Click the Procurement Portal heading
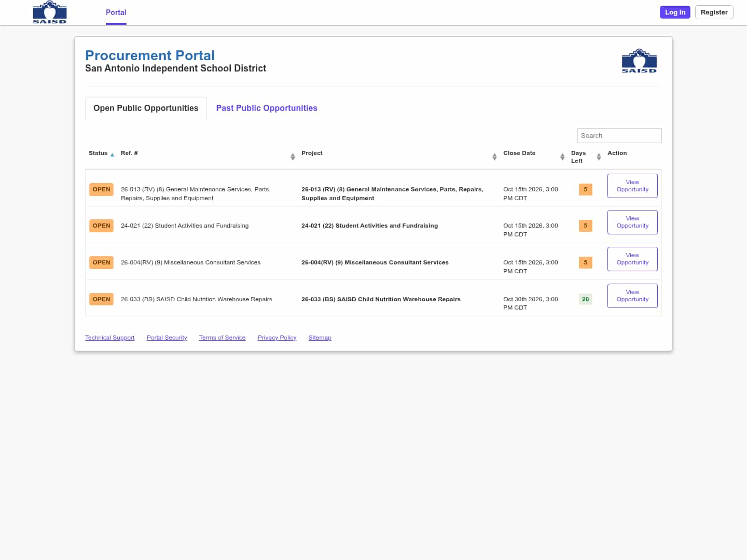The width and height of the screenshot is (747, 560). (x=150, y=55)
